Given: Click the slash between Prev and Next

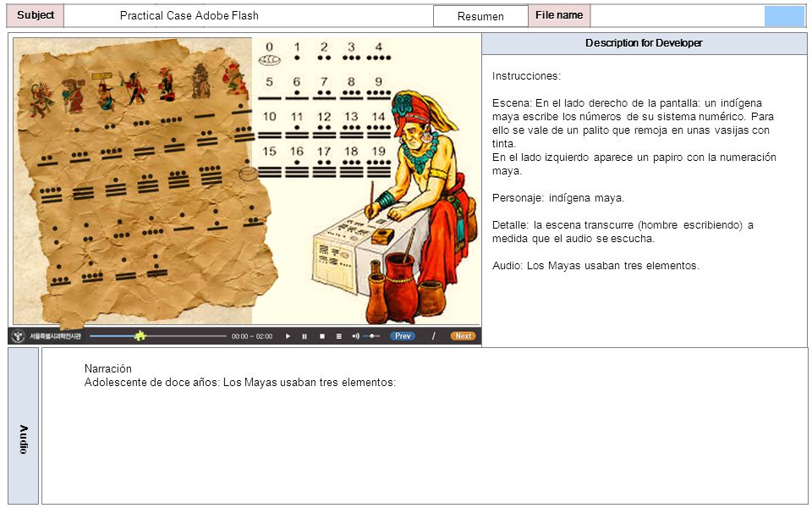Looking at the screenshot, I should (x=433, y=336).
